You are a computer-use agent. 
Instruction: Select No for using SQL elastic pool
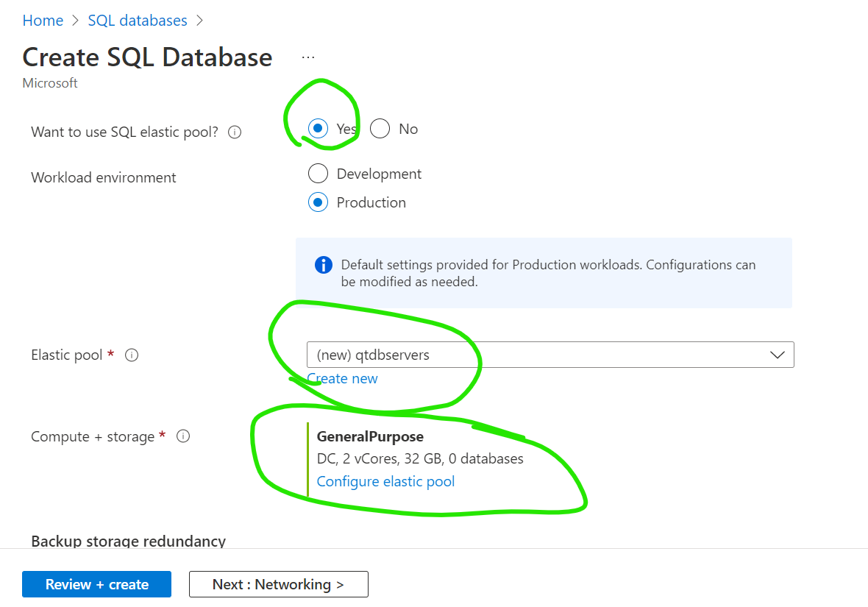pos(380,128)
